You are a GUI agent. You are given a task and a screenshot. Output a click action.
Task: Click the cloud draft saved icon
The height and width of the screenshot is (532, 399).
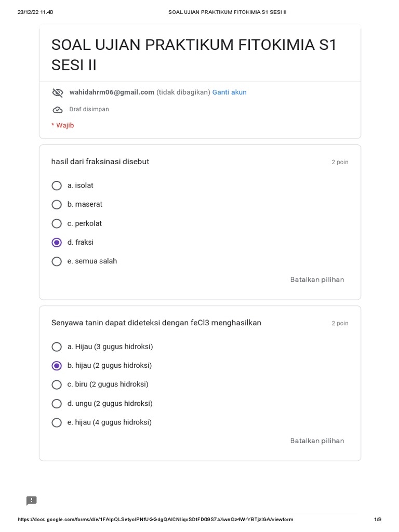pyautogui.click(x=57, y=110)
